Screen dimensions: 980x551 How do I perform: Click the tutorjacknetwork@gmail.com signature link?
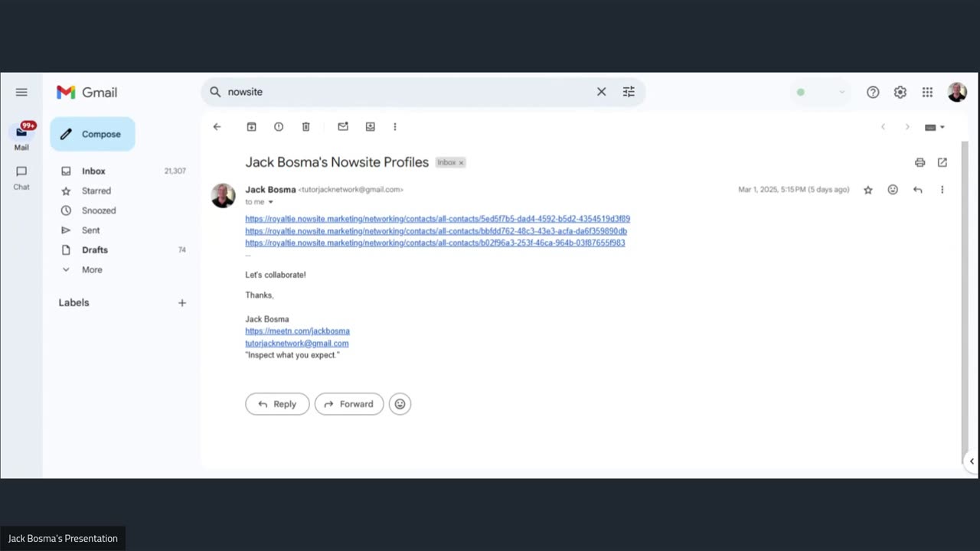[296, 344]
